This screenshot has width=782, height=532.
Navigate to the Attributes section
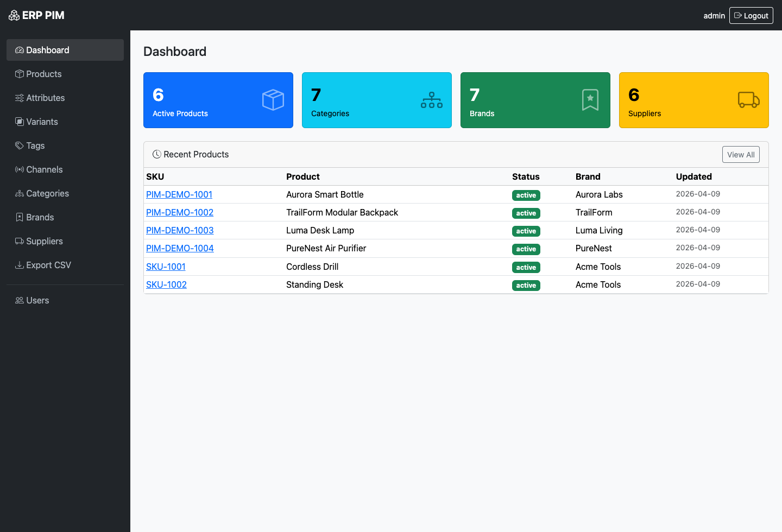tap(45, 98)
